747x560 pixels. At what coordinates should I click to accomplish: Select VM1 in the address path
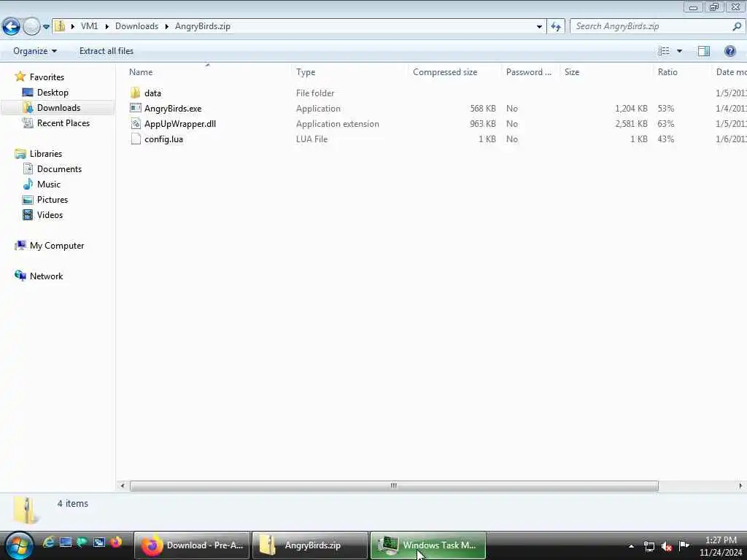pos(89,26)
